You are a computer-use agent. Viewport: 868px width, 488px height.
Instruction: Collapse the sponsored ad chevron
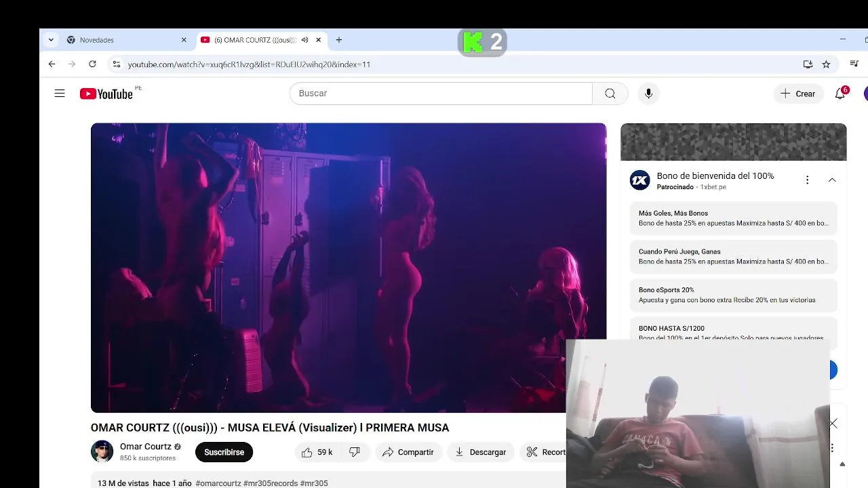click(832, 180)
